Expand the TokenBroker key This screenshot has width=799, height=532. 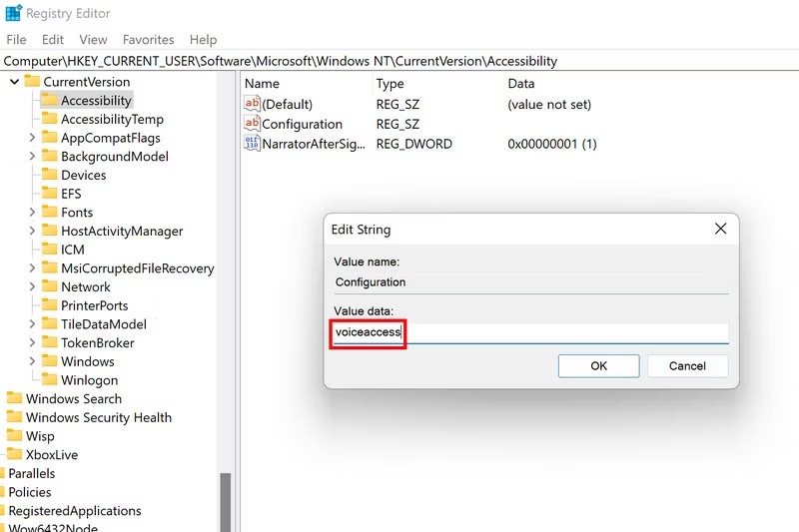click(x=32, y=342)
